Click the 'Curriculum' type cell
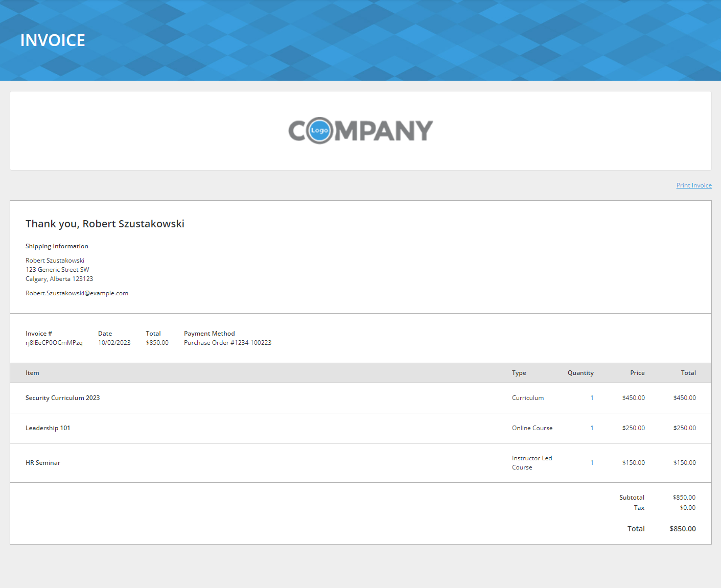Screen dimensions: 721x588 click(x=528, y=398)
